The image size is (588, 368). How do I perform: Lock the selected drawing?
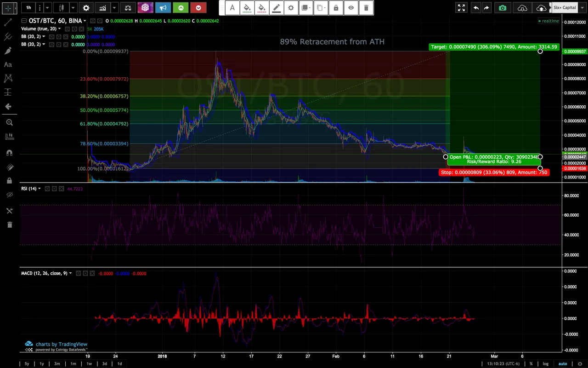pos(336,8)
